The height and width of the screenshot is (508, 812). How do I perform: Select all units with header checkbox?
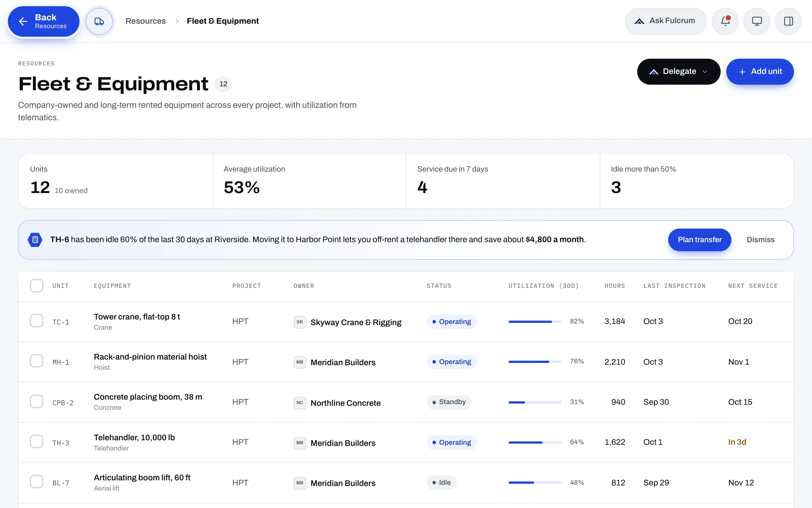(37, 286)
